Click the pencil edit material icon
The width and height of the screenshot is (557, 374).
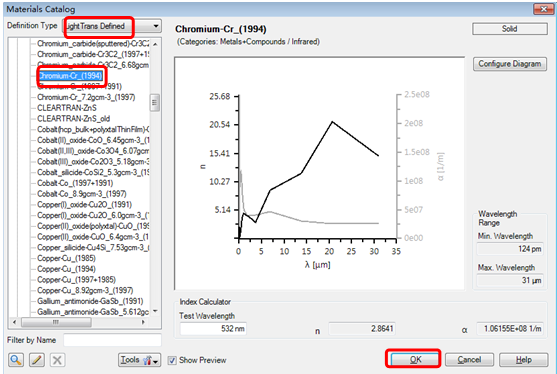click(36, 360)
